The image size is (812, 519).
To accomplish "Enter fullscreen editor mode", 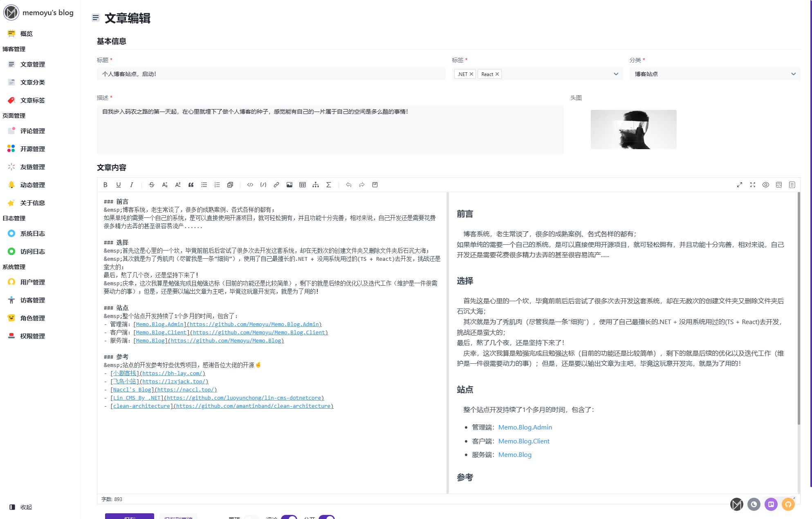I will pos(753,185).
